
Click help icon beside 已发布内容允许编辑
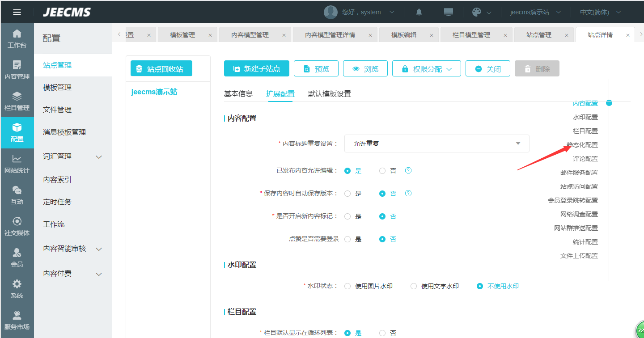[x=408, y=170]
